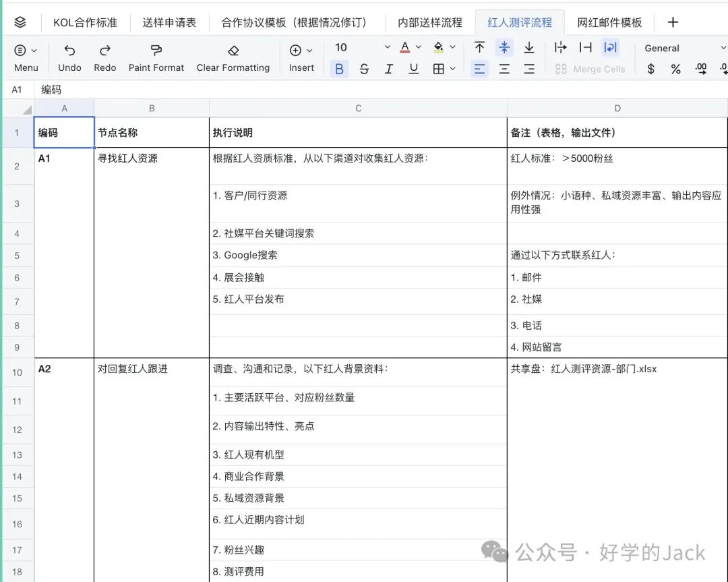Align text to top

[480, 47]
